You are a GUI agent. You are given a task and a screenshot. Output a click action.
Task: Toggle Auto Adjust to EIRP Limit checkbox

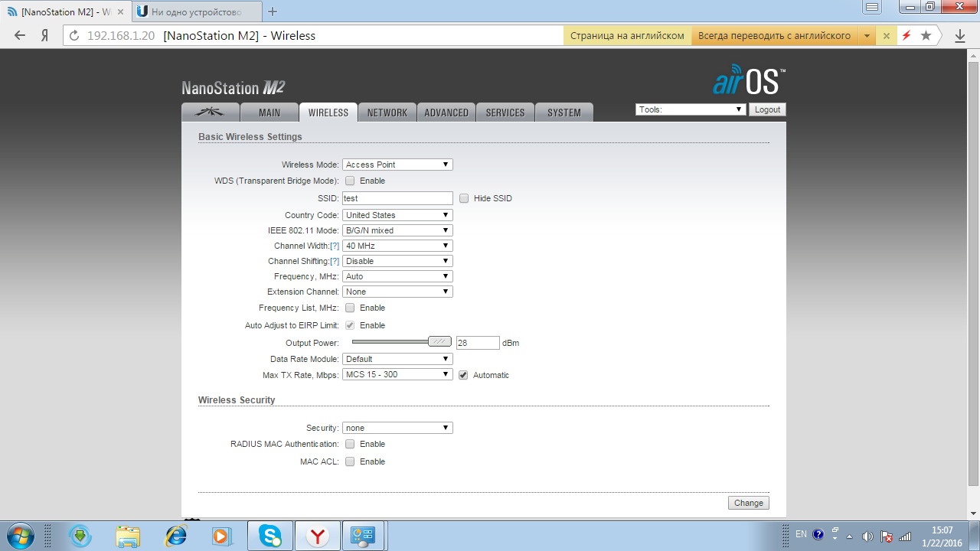coord(350,325)
